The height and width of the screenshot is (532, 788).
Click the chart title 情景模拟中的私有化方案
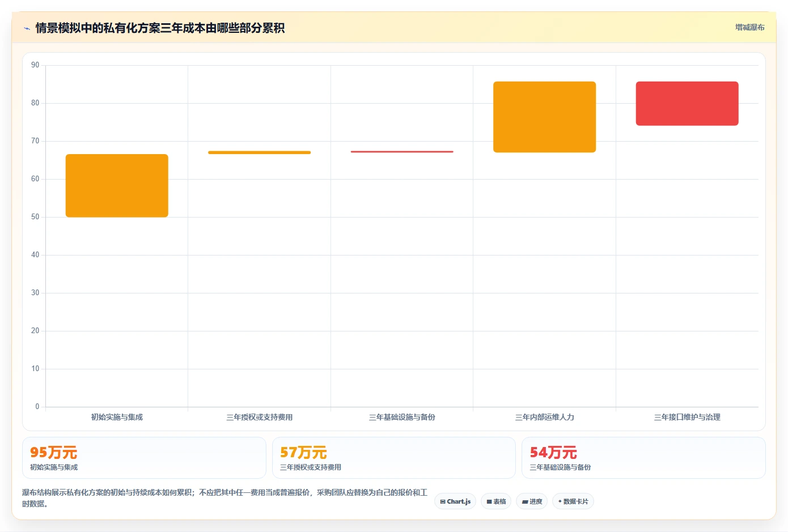tap(160, 28)
